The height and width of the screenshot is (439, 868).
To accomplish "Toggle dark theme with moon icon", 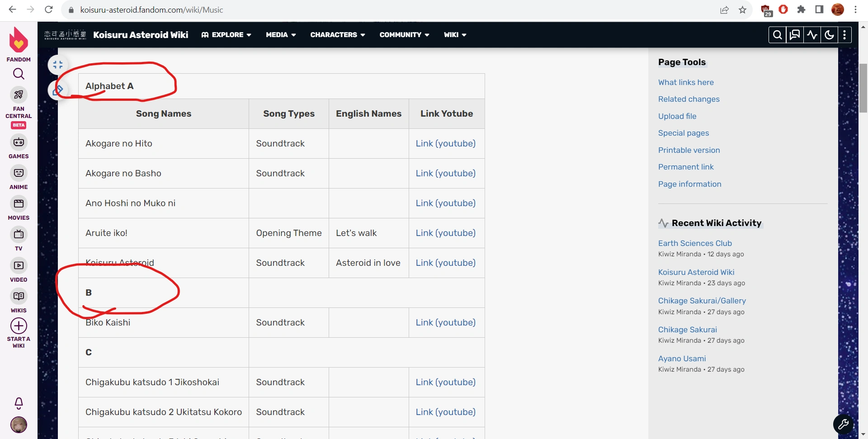I will point(829,35).
